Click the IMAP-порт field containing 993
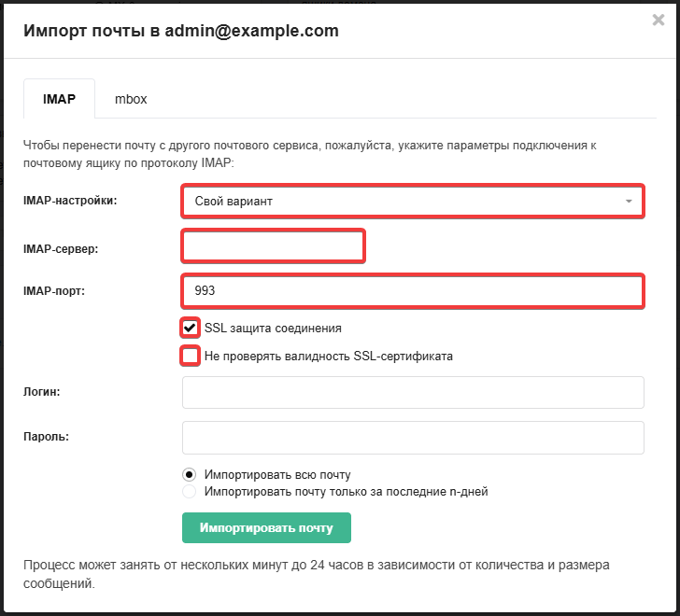 pyautogui.click(x=413, y=290)
